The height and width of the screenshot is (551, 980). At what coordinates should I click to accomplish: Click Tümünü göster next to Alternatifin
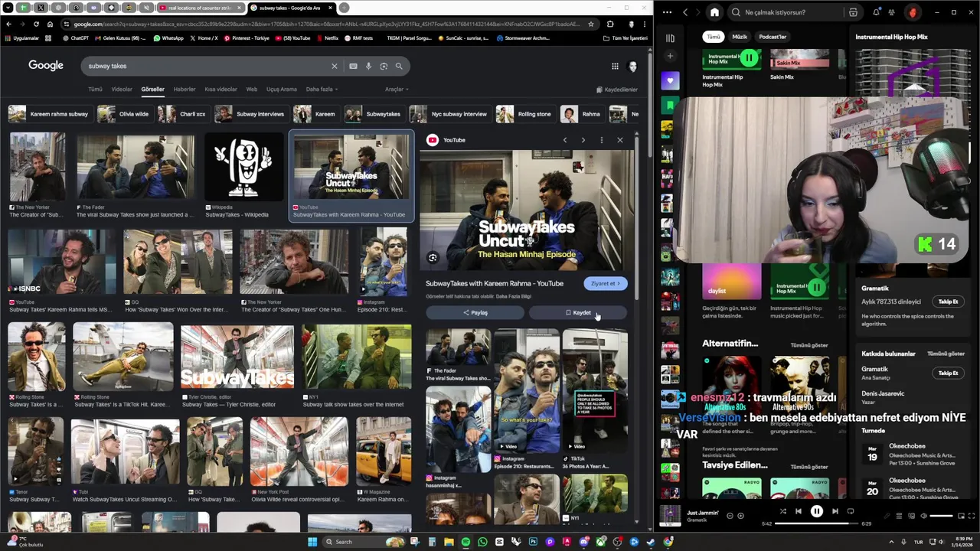coord(808,345)
